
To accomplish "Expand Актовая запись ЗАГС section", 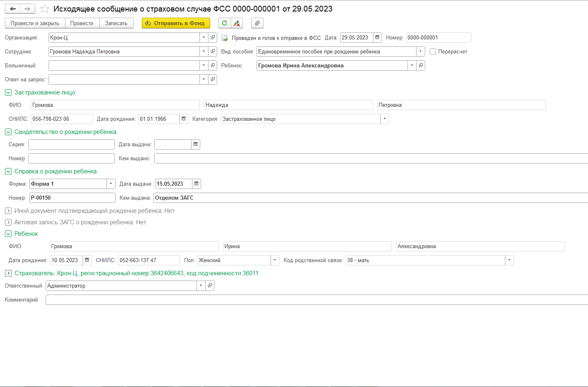I will (8, 222).
